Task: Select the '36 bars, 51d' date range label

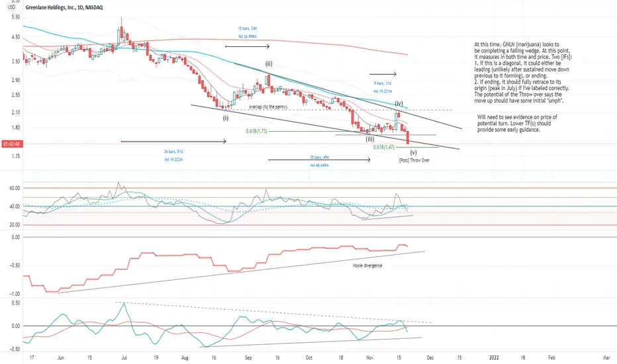Action: 173,152
